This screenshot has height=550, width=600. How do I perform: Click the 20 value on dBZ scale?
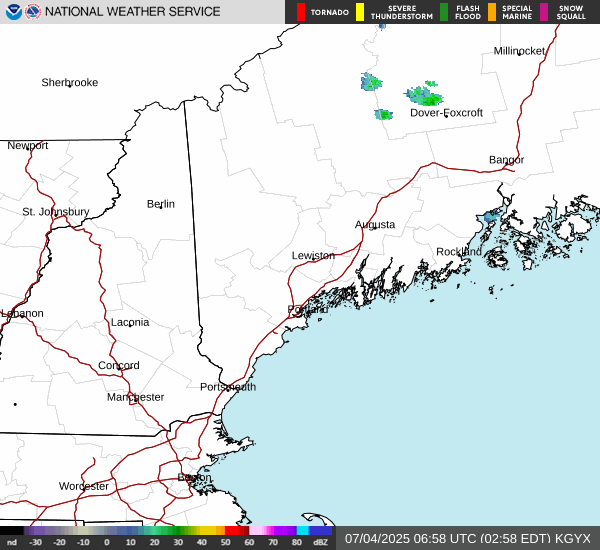[x=154, y=542]
